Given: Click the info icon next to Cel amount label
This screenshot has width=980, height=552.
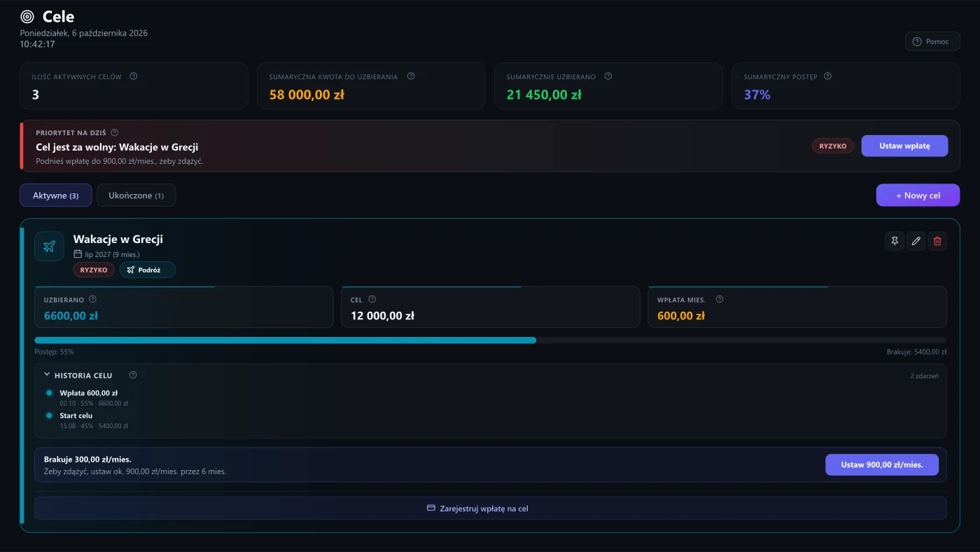Looking at the screenshot, I should (372, 299).
